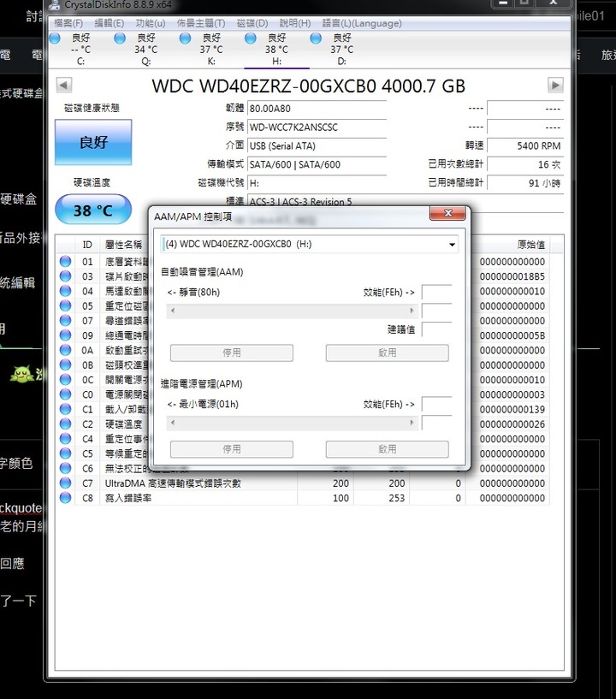Click the APM slider track
616x699 pixels.
click(x=292, y=423)
